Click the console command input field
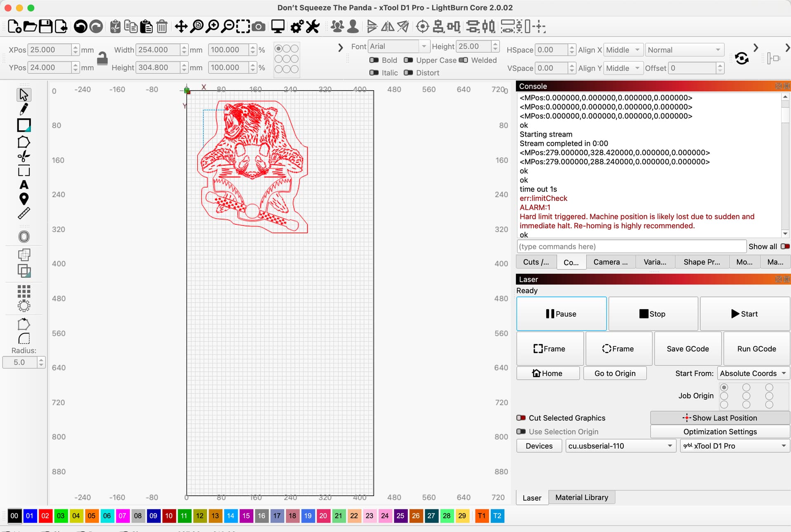Screen dimensions: 791x532 pyautogui.click(x=631, y=247)
